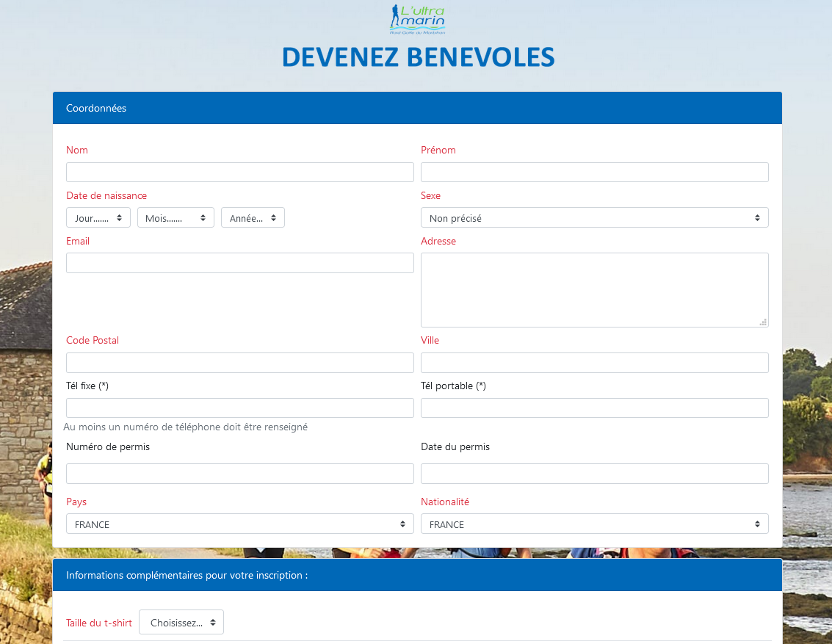Expand the Sexe selector showing Non précisé
This screenshot has width=832, height=644.
coord(594,217)
